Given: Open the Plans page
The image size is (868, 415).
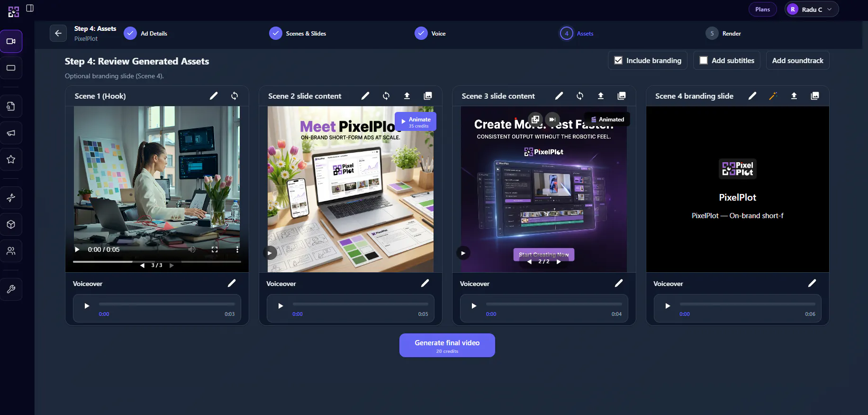Looking at the screenshot, I should [763, 9].
